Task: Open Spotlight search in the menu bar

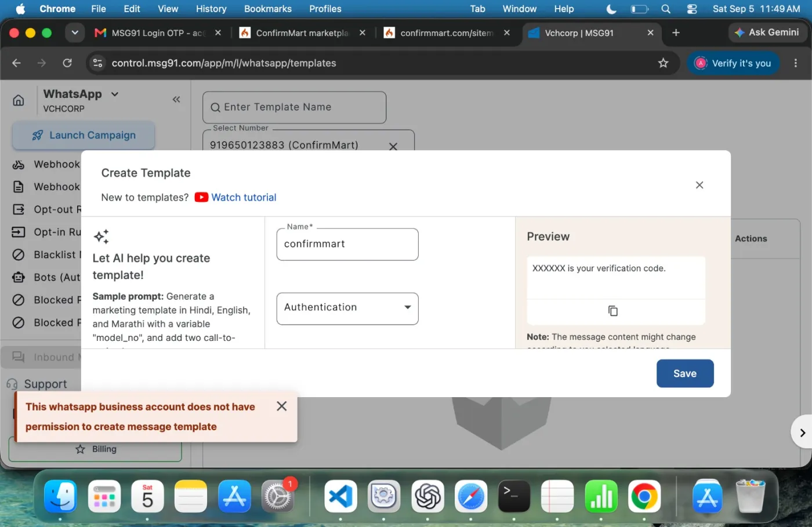Action: point(666,9)
